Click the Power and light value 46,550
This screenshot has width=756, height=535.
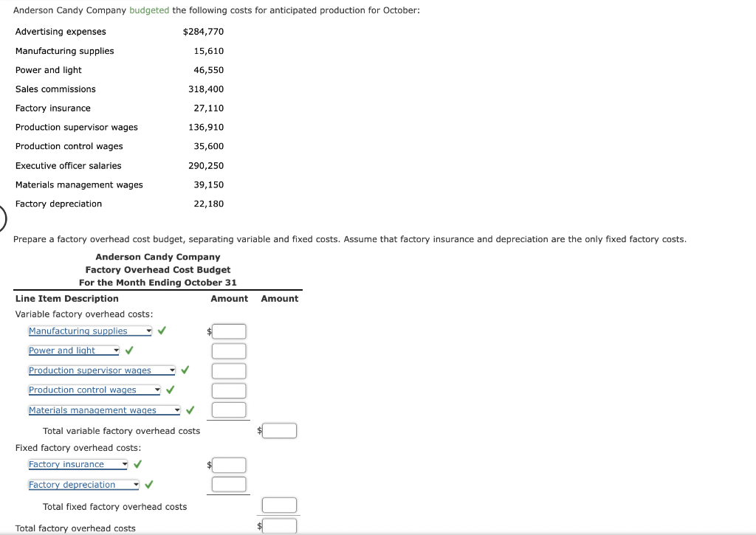point(209,70)
